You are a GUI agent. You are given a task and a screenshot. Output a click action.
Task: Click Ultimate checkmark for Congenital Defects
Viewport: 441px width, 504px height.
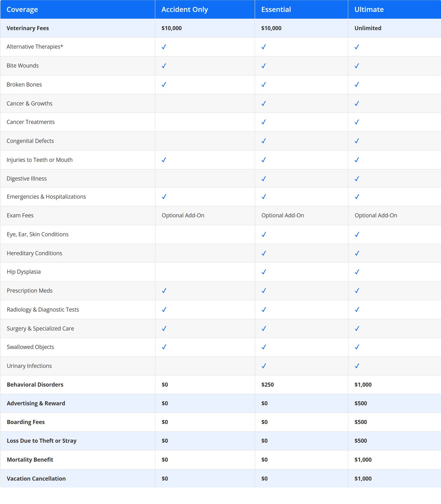click(357, 141)
